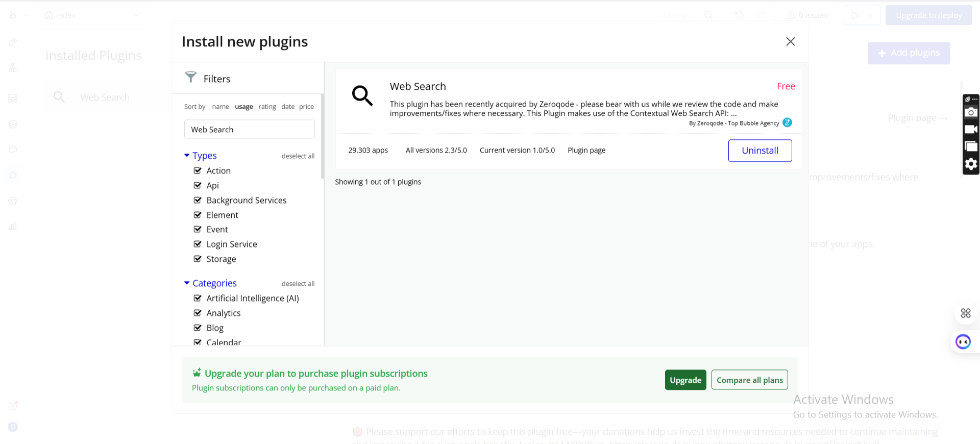Image resolution: width=980 pixels, height=444 pixels.
Task: Uncheck the Artificial Intelligence (AI) category
Action: coord(198,298)
